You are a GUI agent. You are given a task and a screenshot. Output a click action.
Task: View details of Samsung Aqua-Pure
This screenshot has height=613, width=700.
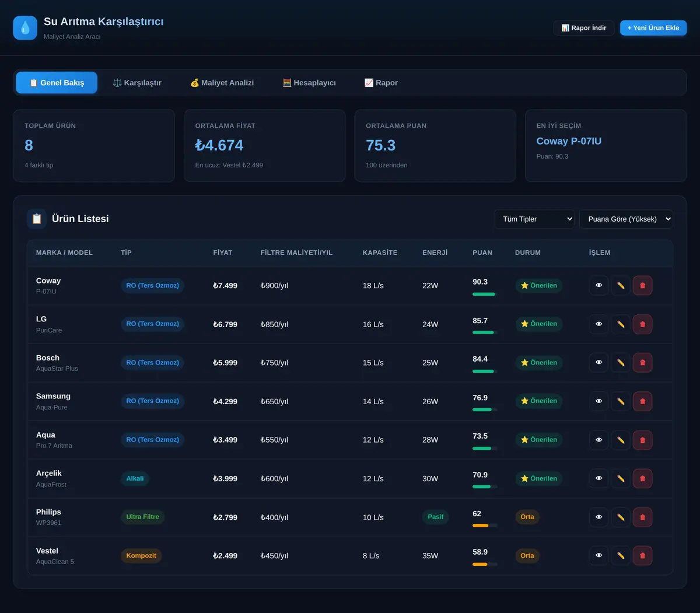click(598, 401)
